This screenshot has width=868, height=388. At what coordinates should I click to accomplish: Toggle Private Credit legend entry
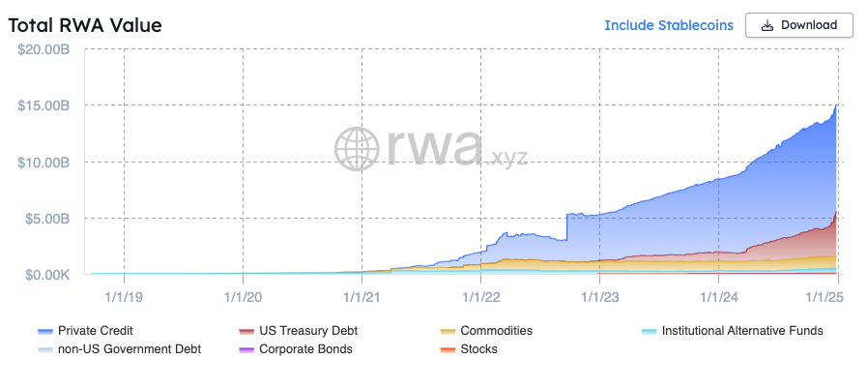click(x=85, y=331)
